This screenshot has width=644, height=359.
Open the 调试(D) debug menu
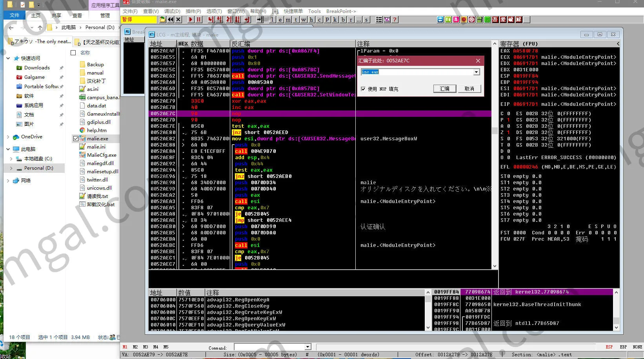(x=172, y=11)
